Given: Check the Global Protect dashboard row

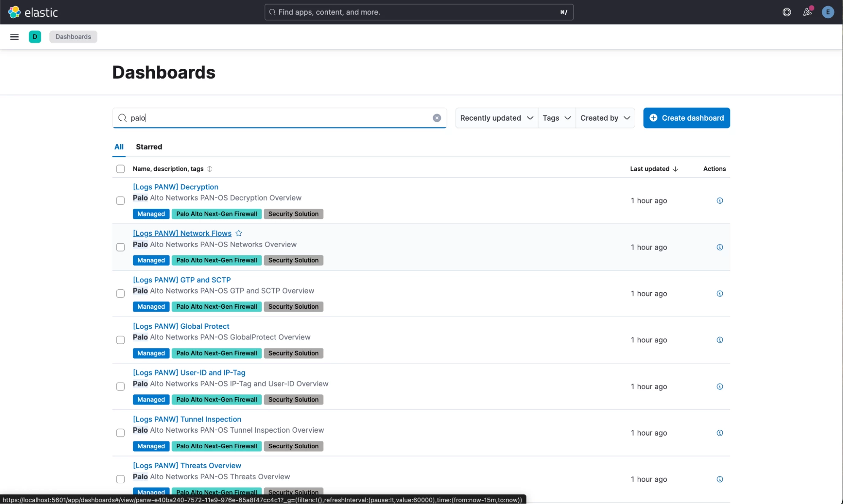Looking at the screenshot, I should [121, 340].
